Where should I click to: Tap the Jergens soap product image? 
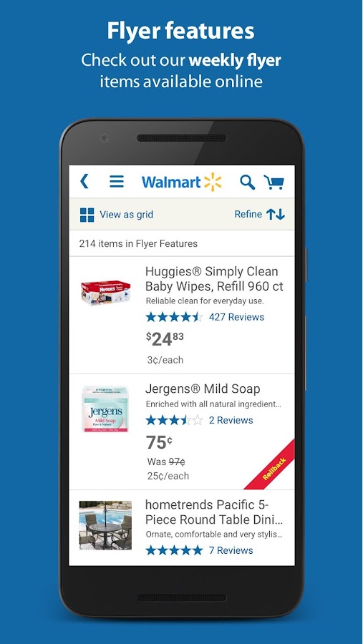pos(105,409)
